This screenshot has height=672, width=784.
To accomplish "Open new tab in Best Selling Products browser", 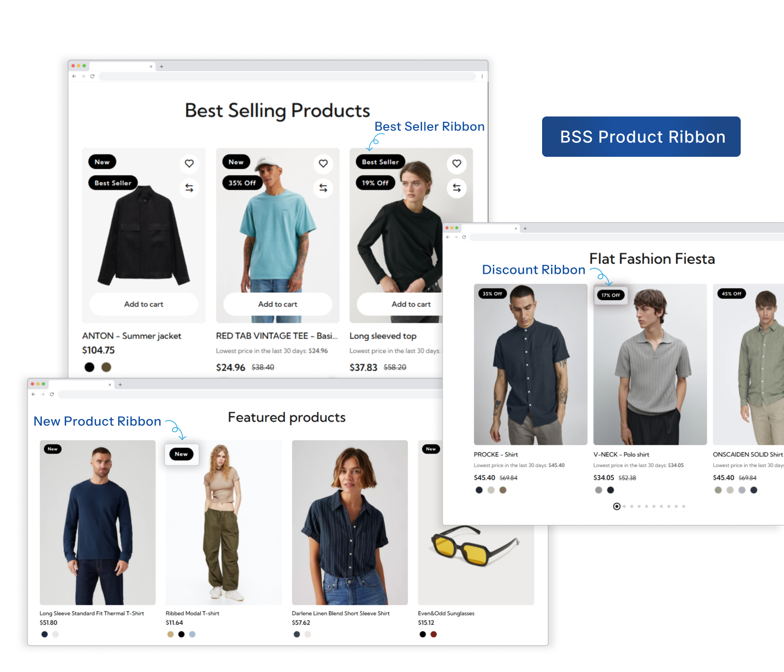I will click(161, 66).
